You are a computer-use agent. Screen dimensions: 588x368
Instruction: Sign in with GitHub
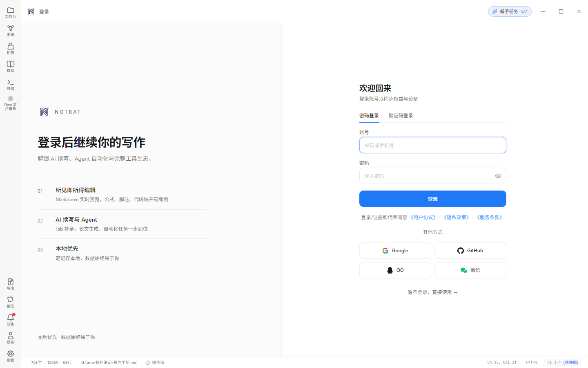[470, 251]
